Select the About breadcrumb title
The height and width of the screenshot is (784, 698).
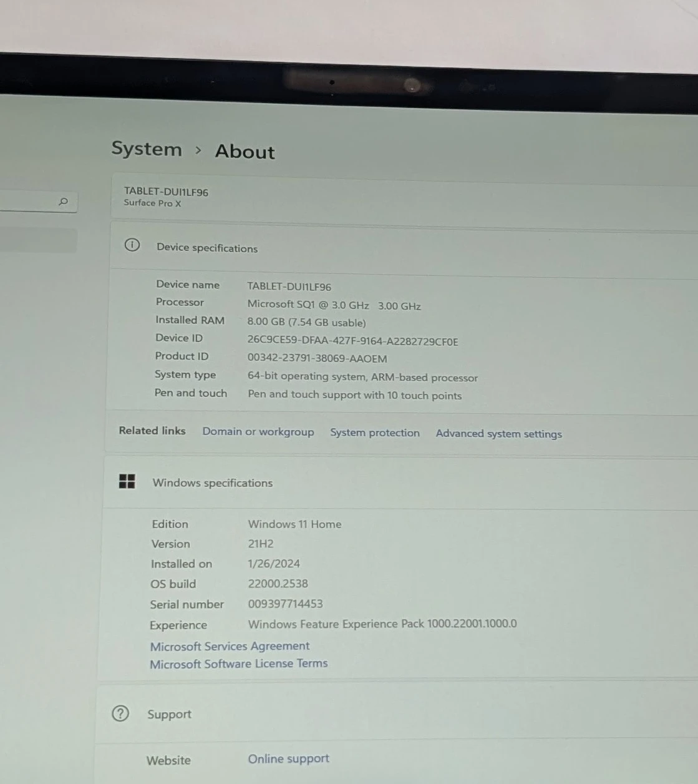(245, 152)
